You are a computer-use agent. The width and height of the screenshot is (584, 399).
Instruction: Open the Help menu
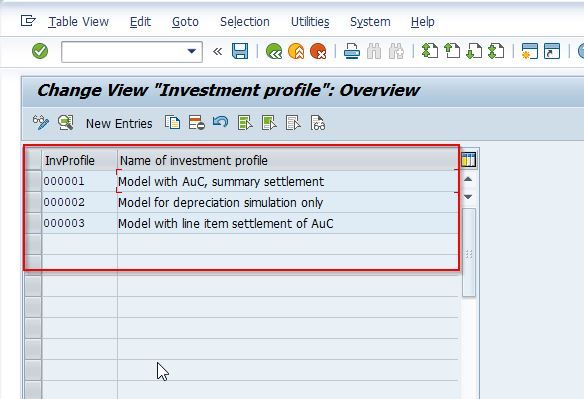coord(423,22)
